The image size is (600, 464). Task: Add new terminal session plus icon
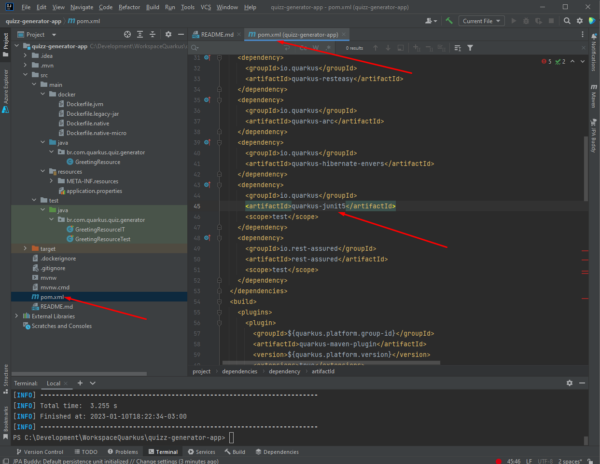pyautogui.click(x=80, y=383)
